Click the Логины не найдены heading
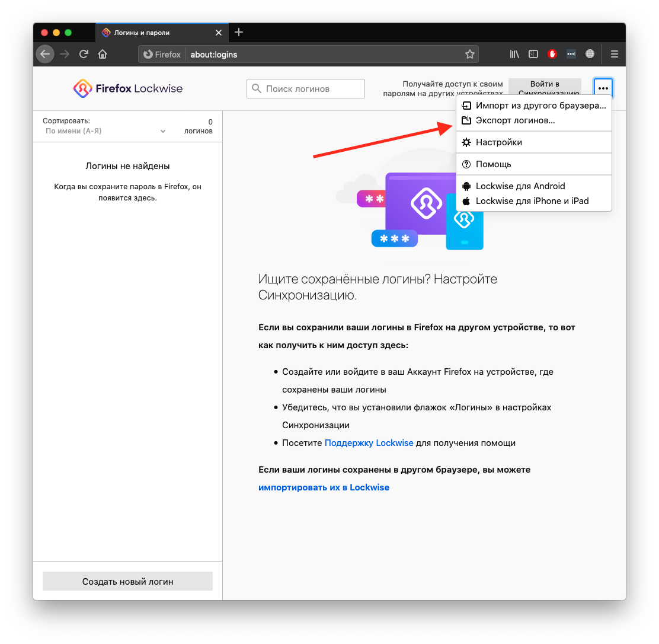Image resolution: width=659 pixels, height=644 pixels. tap(128, 166)
